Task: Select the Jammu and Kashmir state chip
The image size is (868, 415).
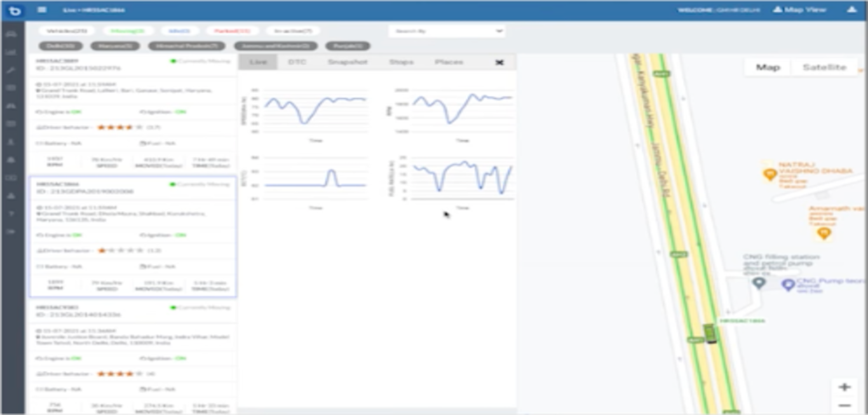Action: pos(275,46)
